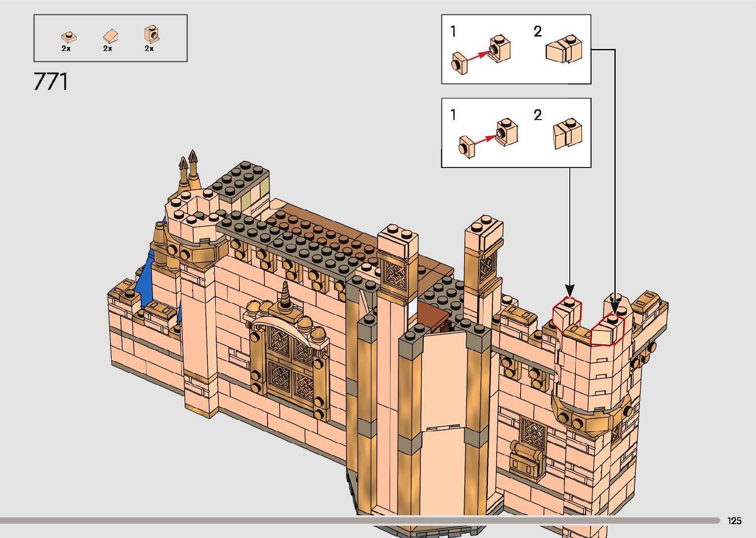Image resolution: width=756 pixels, height=538 pixels.
Task: Click the brown door behind the central pillars
Action: [x=432, y=317]
